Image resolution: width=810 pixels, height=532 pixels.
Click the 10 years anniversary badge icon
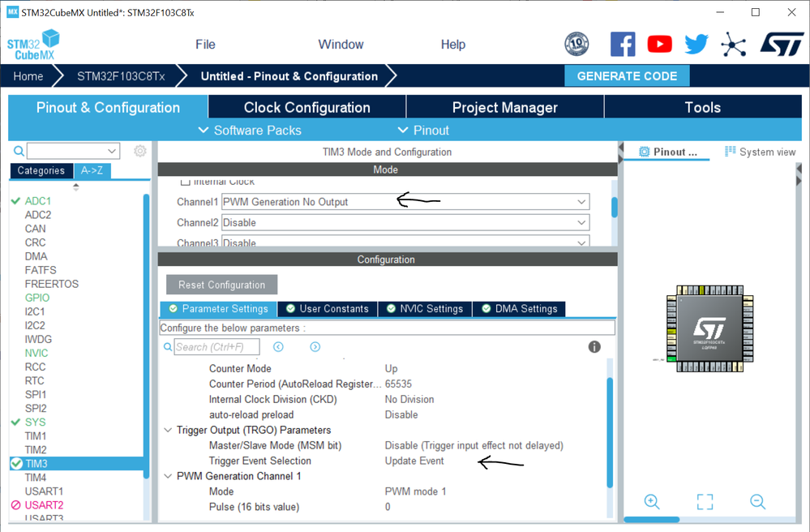click(576, 44)
